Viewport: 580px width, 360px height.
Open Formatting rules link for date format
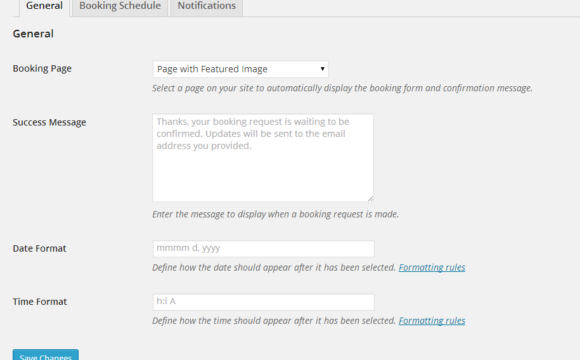(x=432, y=267)
